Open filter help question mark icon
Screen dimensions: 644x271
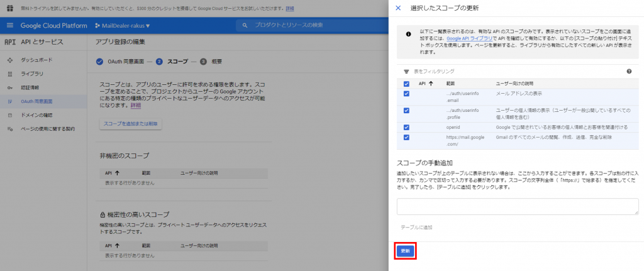tap(629, 72)
